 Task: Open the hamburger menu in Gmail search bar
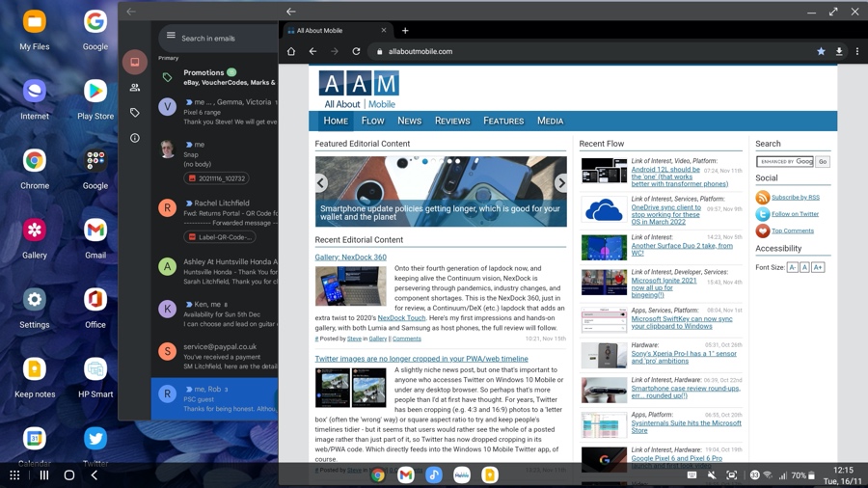coord(171,36)
